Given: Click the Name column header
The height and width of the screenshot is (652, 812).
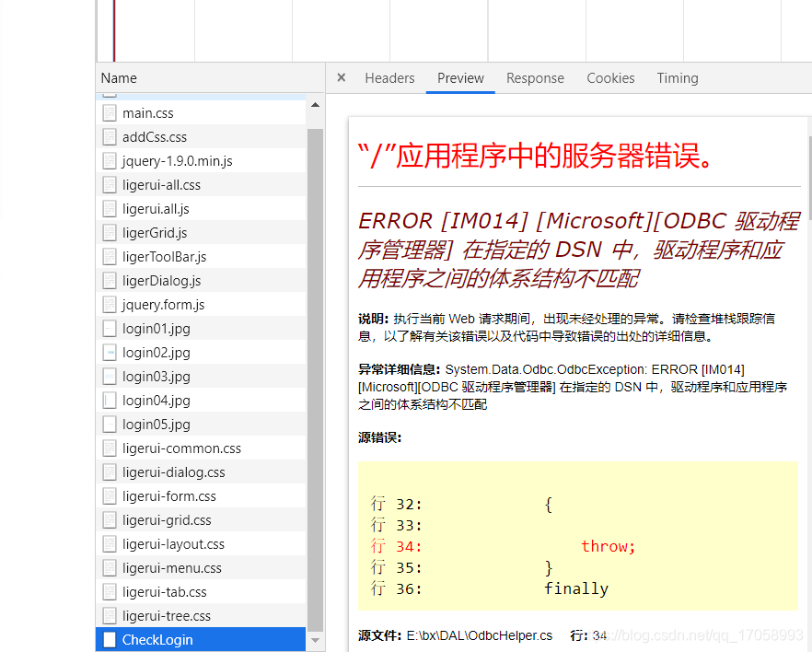Looking at the screenshot, I should 118,78.
